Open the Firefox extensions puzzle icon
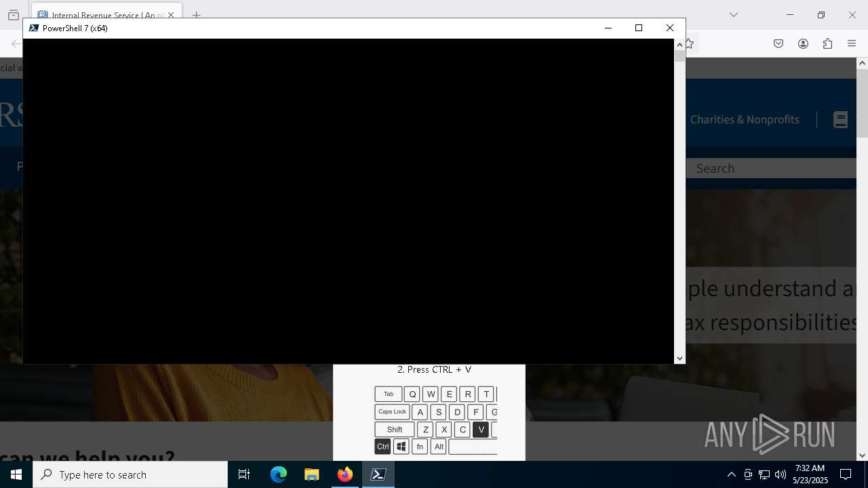Screen dimensions: 868x488 827,43
